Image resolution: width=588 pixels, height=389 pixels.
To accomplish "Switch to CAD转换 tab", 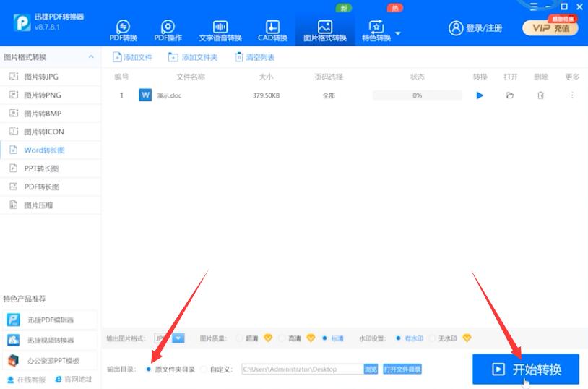I will 272,31.
